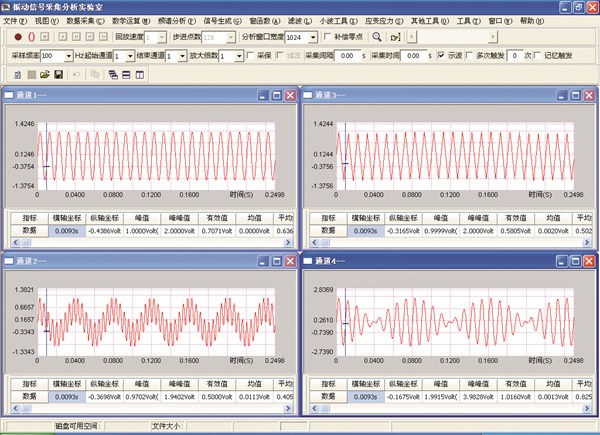Click the red record button in toolbar
Image resolution: width=600 pixels, height=435 pixels.
[19, 37]
